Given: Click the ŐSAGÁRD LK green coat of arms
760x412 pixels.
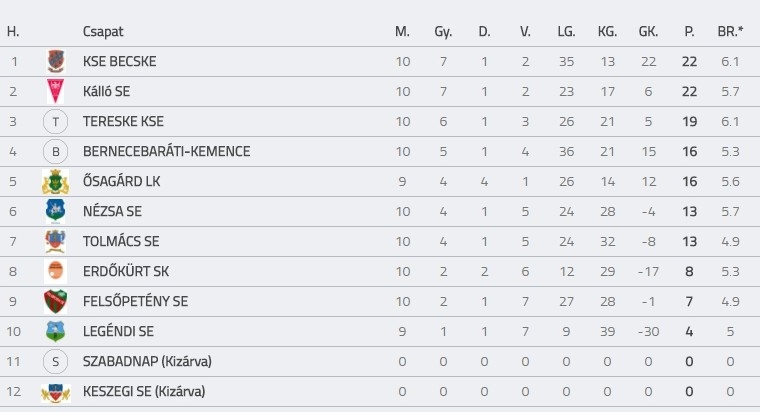Looking at the screenshot, I should click(55, 182).
